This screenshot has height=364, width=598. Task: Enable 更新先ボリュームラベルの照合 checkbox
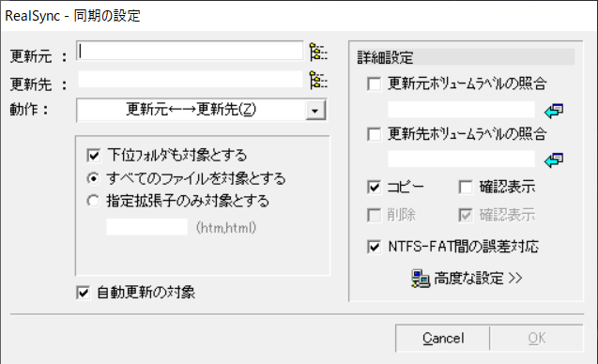click(374, 134)
